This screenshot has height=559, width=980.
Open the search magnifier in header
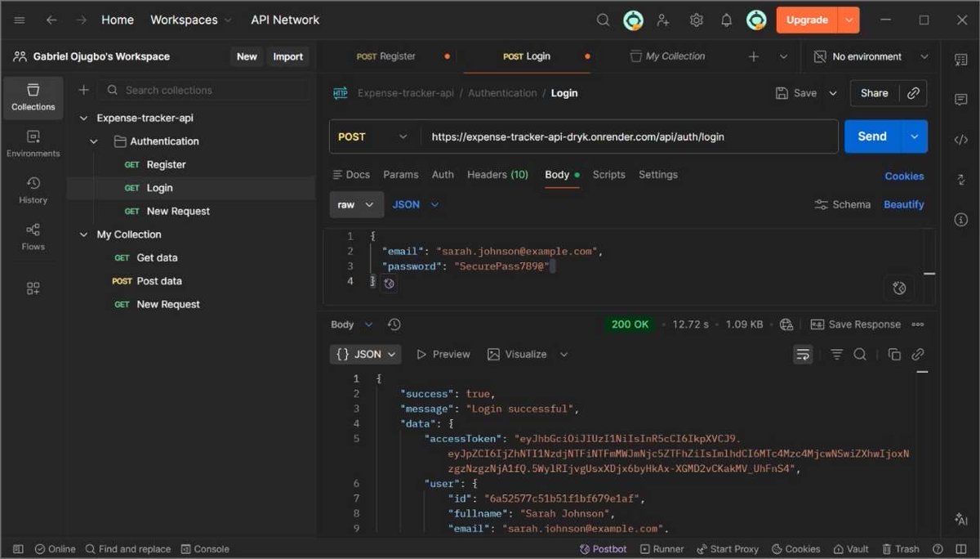(604, 20)
